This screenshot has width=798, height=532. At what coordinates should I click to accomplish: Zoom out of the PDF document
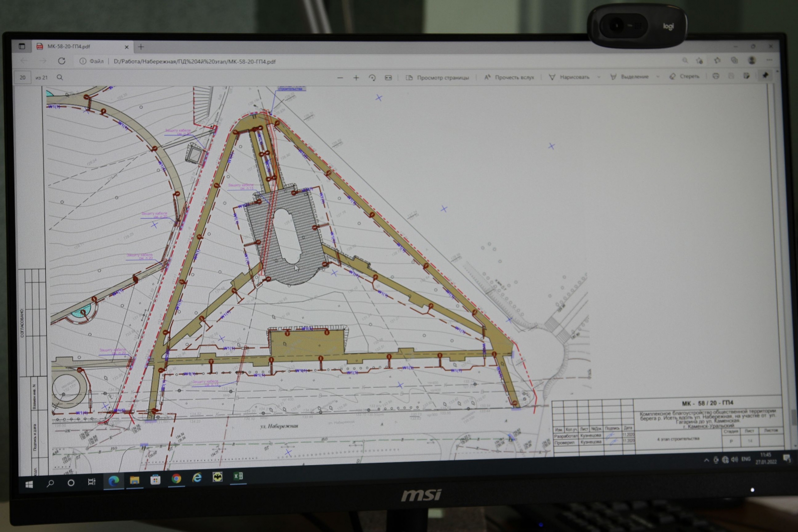click(340, 78)
